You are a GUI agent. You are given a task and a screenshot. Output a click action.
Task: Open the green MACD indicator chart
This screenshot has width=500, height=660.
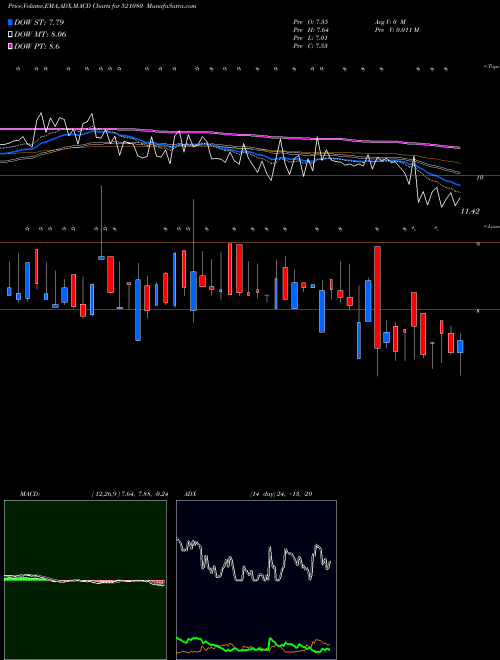tap(85, 580)
